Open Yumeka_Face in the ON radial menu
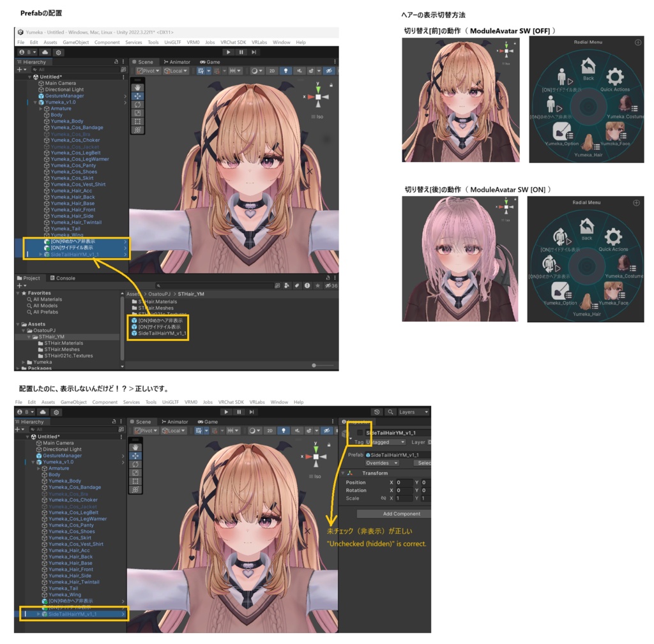The image size is (654, 644). click(614, 294)
